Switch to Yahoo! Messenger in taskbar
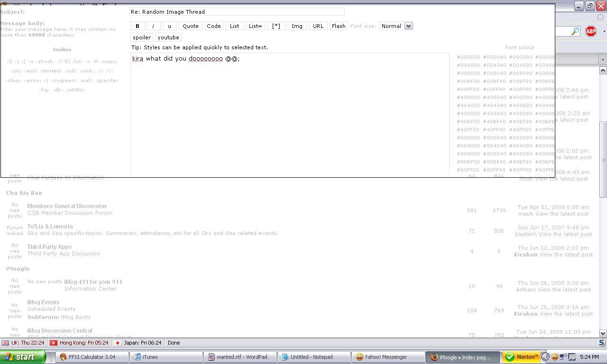This screenshot has width=607, height=364. click(388, 357)
